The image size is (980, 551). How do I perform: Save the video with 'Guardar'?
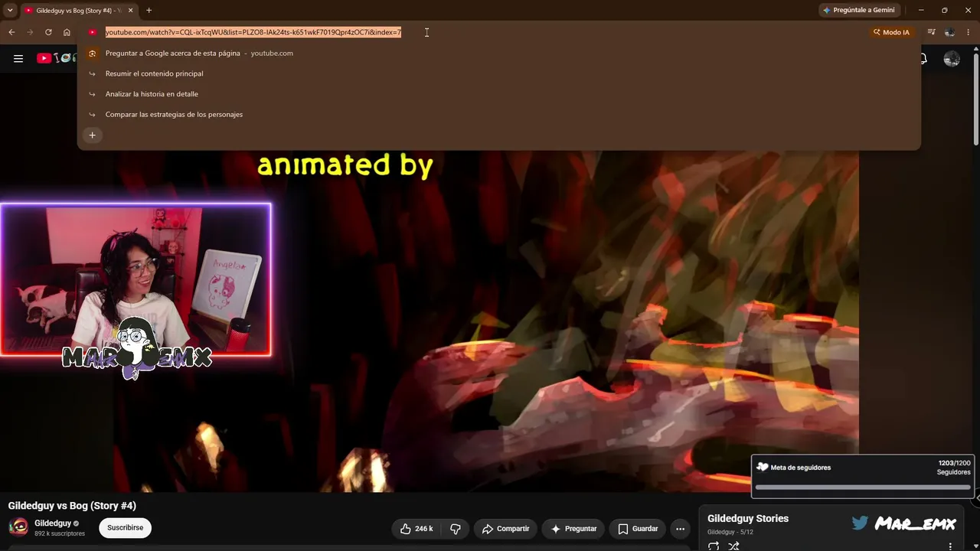pos(638,529)
